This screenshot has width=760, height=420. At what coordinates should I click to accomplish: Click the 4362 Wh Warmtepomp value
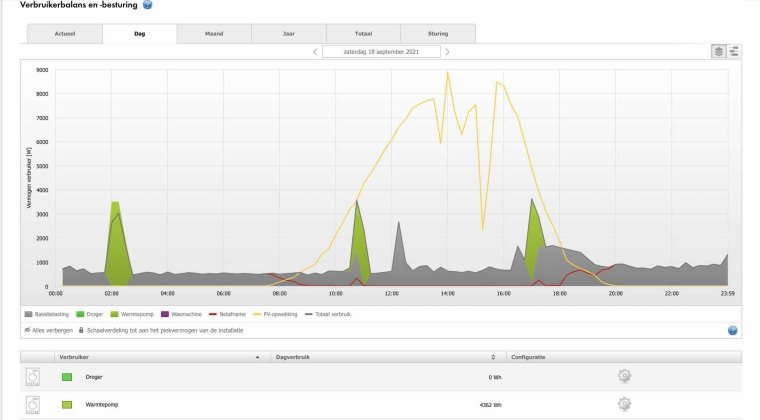[x=491, y=405]
